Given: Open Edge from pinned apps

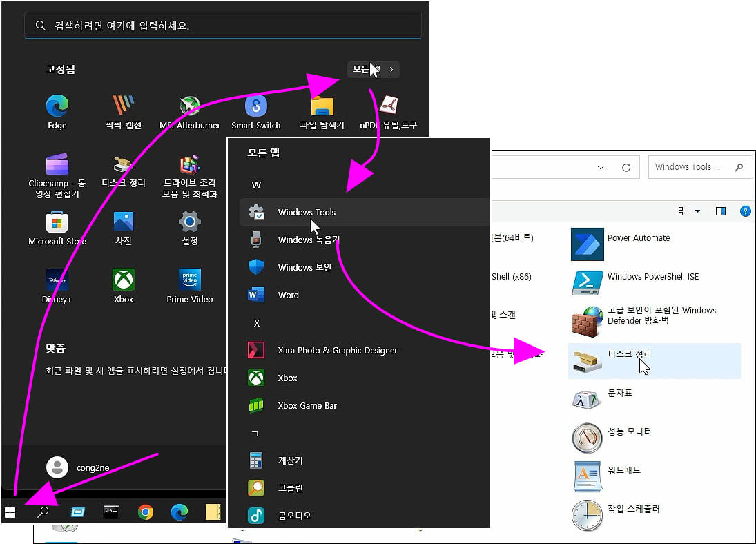Looking at the screenshot, I should pyautogui.click(x=57, y=113).
